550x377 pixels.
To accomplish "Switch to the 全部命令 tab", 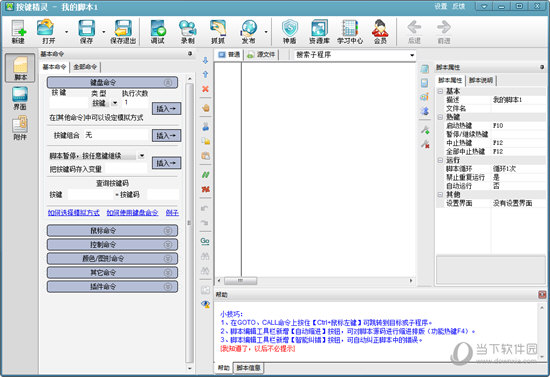I will [x=85, y=67].
